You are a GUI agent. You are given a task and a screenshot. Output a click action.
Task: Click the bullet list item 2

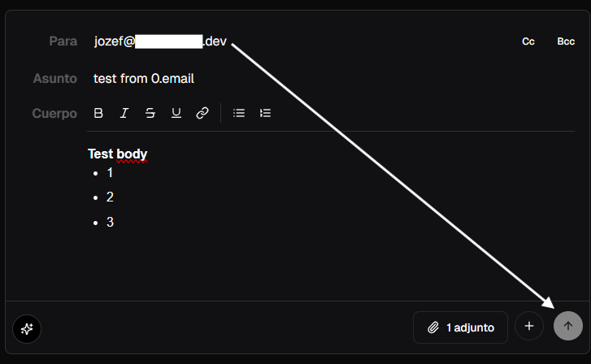[110, 197]
